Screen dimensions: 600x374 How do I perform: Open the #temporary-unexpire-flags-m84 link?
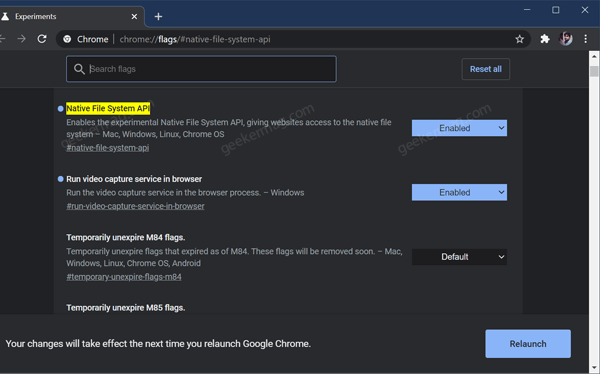click(124, 277)
